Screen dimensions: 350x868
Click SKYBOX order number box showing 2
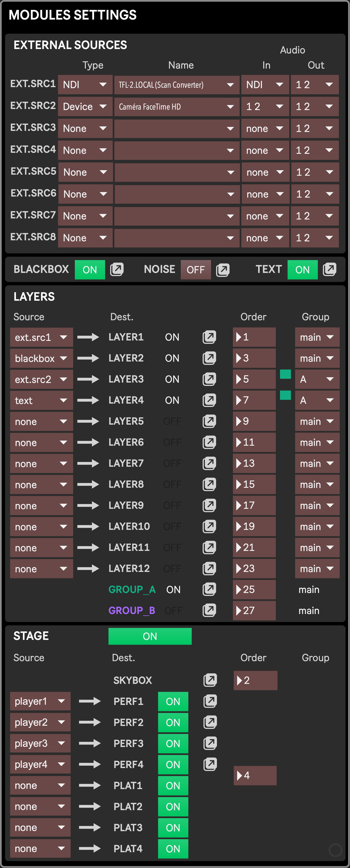(255, 680)
